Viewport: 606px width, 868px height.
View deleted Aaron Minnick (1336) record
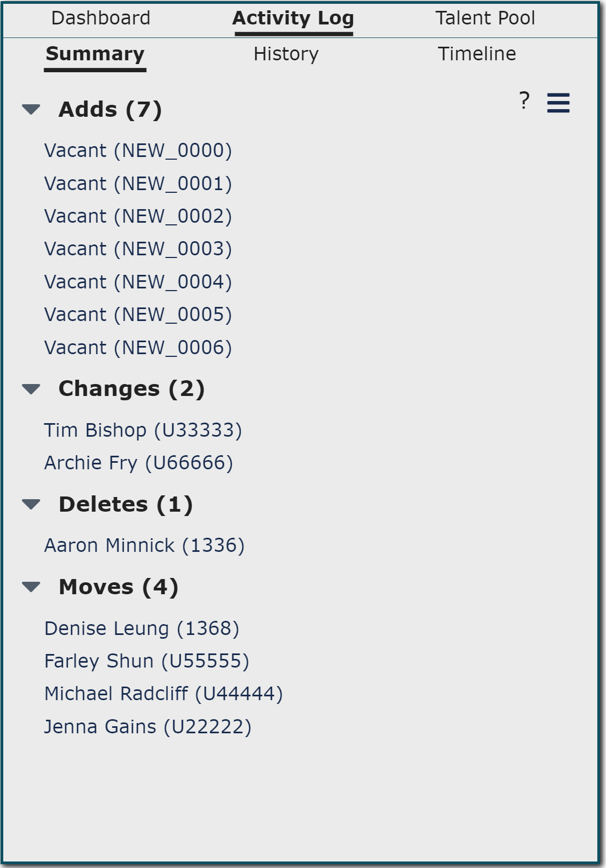pos(144,545)
